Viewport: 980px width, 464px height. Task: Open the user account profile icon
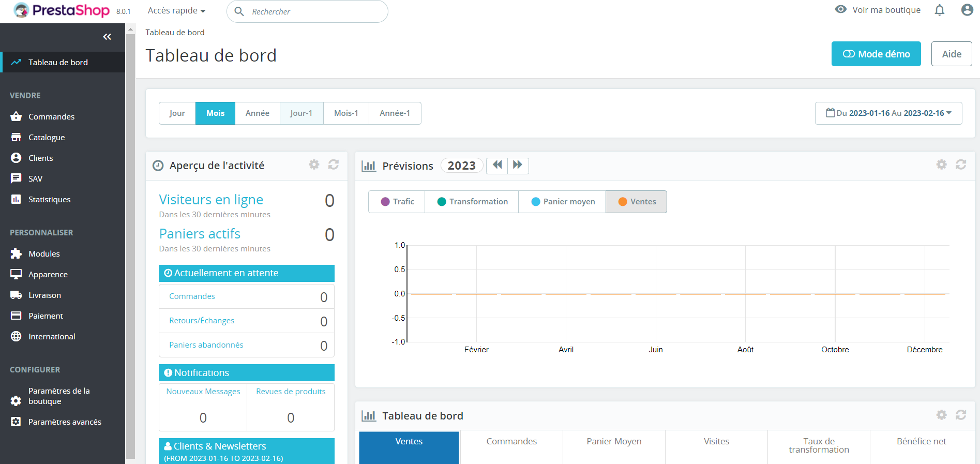click(x=967, y=10)
